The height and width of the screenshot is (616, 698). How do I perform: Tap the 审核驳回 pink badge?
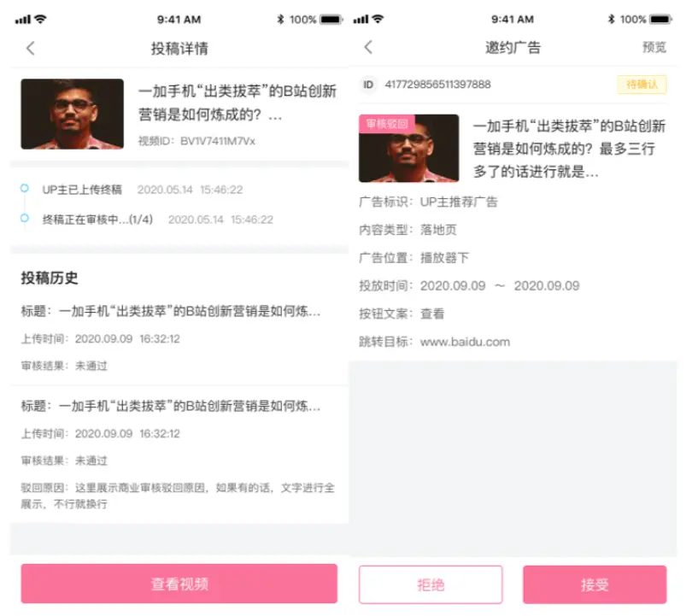[x=387, y=123]
